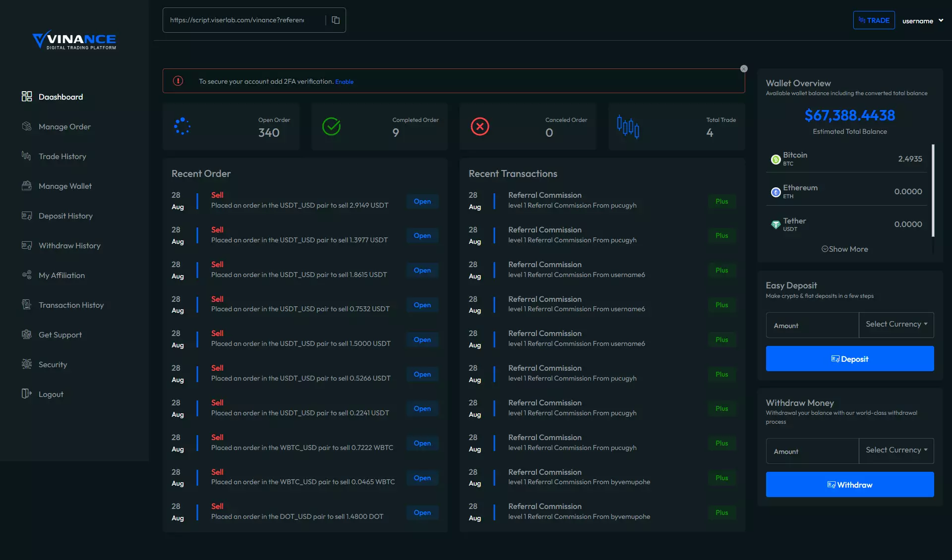Screen dimensions: 952x560
Task: Click Open badge for 0.7222 WBTC order
Action: point(422,443)
